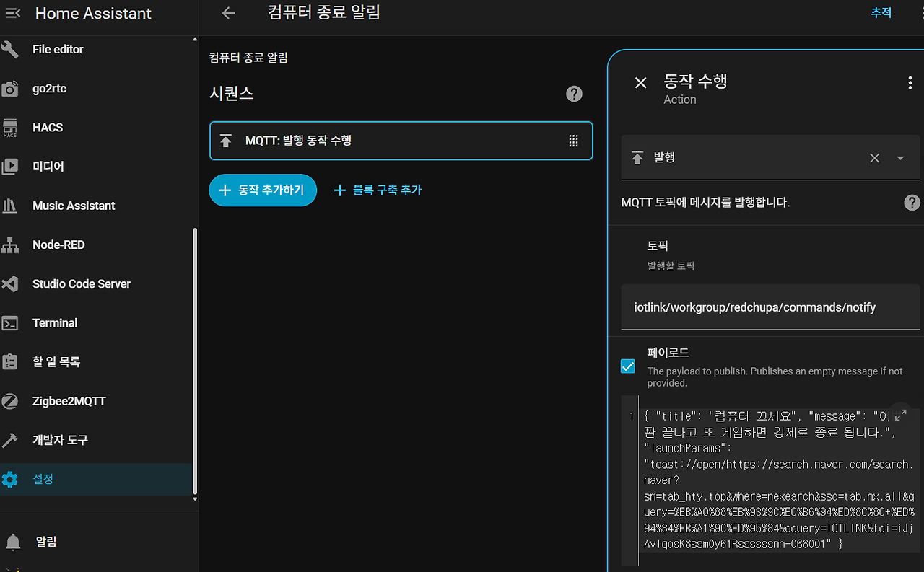The width and height of the screenshot is (924, 572).
Task: Expand the payload code editor fullscreen
Action: 900,415
